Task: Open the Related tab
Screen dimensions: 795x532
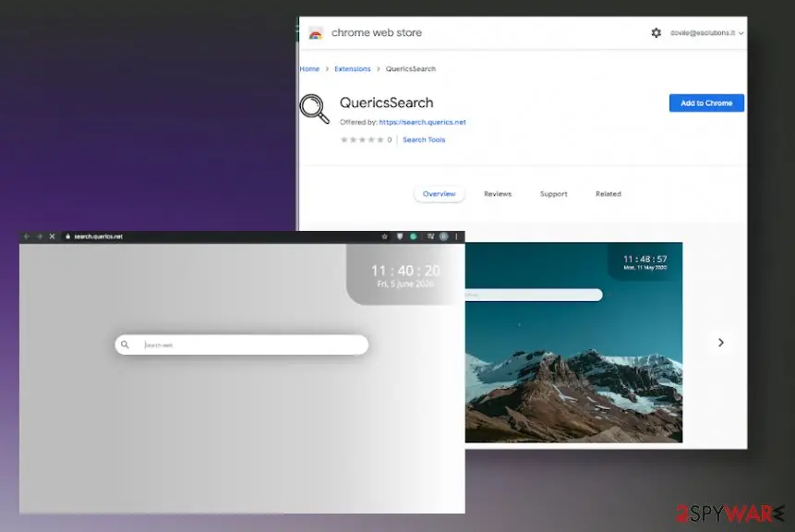Action: [608, 194]
